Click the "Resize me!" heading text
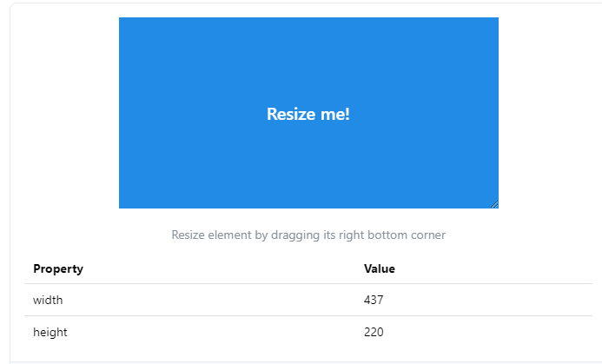 (x=308, y=114)
